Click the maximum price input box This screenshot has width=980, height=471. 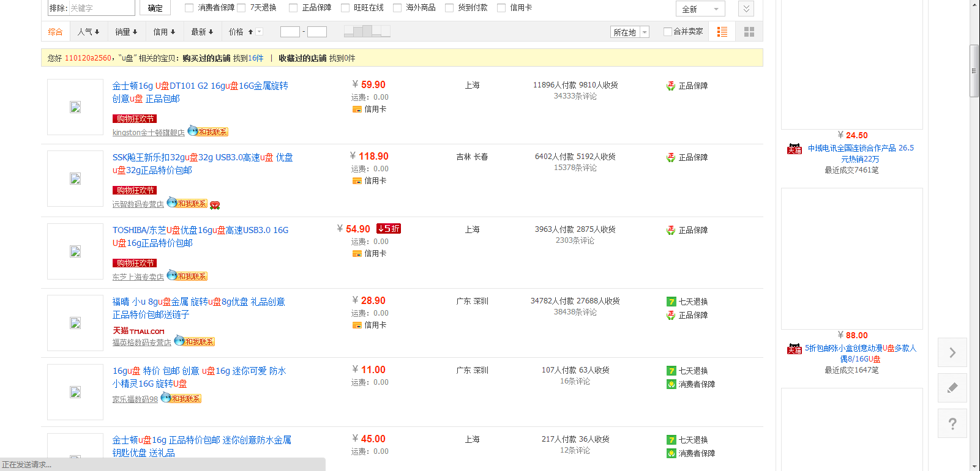(317, 32)
